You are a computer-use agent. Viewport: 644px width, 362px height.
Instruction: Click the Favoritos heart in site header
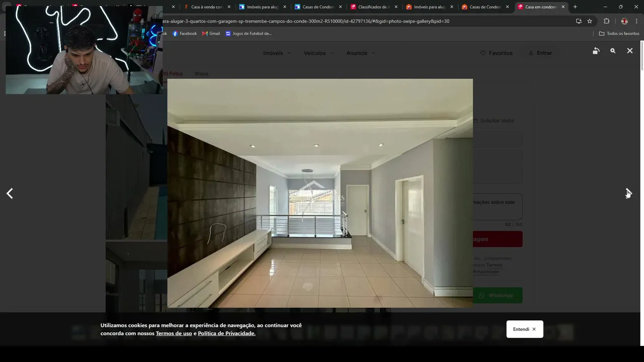(x=497, y=53)
